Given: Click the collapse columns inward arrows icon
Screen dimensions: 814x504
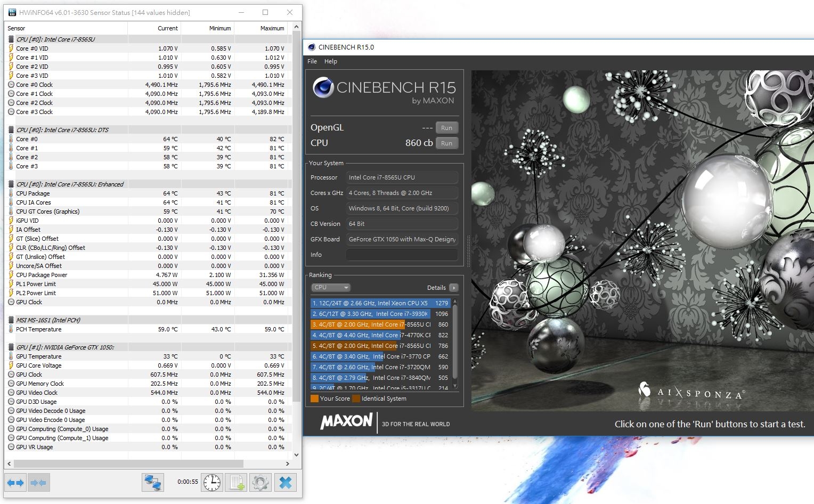Looking at the screenshot, I should pos(38,483).
